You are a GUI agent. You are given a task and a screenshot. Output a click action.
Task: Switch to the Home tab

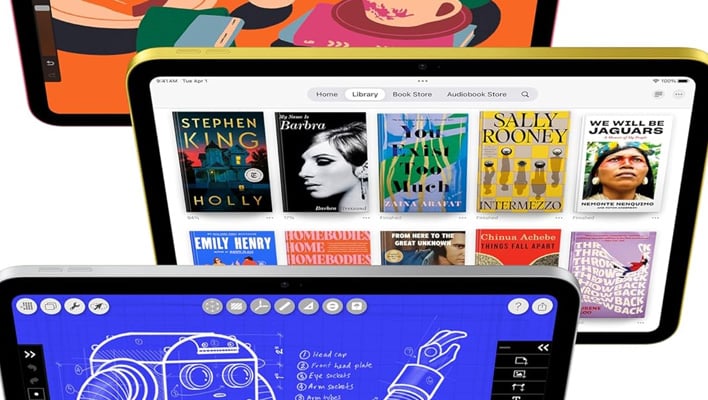(327, 94)
